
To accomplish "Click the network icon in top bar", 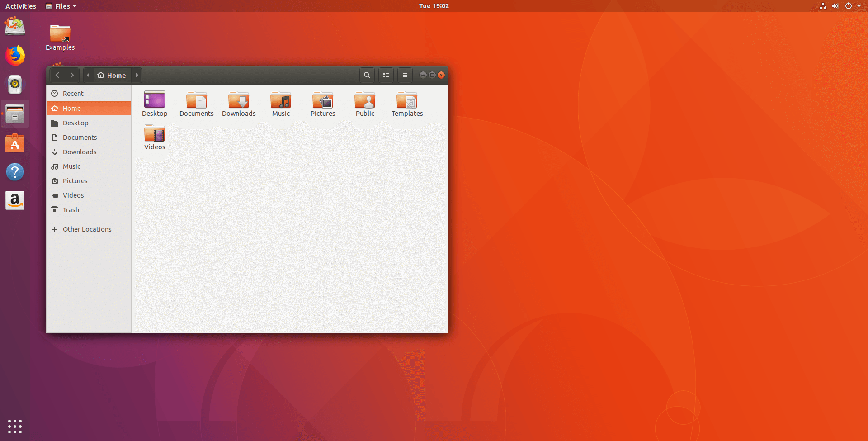I will point(823,6).
